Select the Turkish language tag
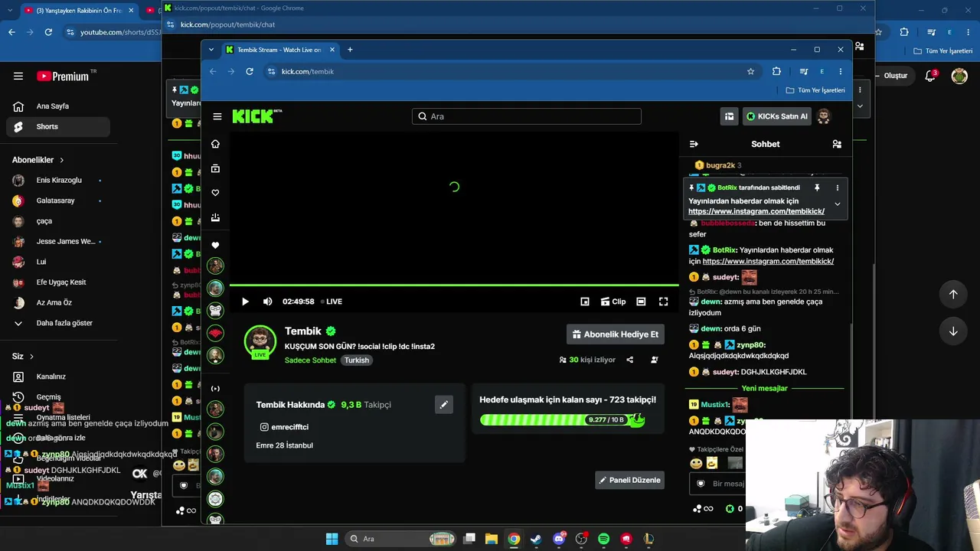The width and height of the screenshot is (980, 551). [357, 360]
